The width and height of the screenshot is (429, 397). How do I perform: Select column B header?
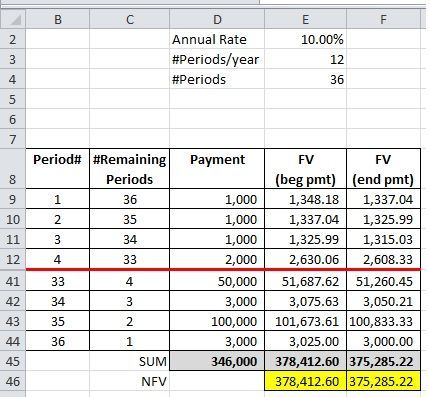click(58, 19)
